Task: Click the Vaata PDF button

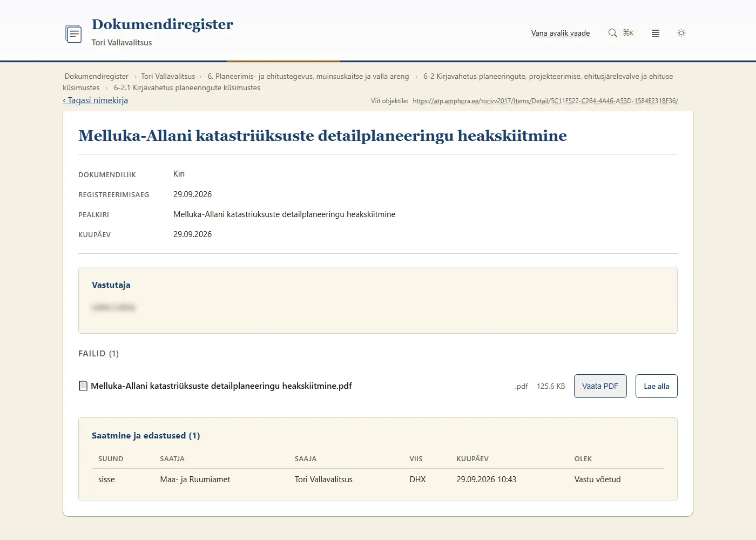Action: [x=600, y=386]
